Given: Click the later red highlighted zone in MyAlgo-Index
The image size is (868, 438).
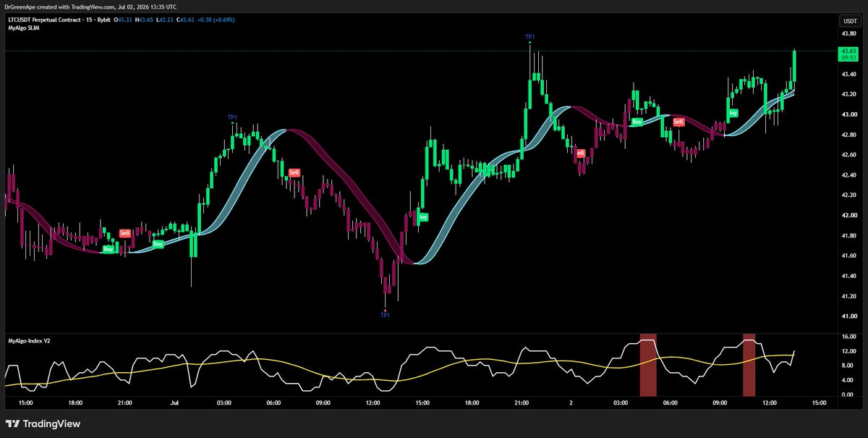Looking at the screenshot, I should pos(749,363).
